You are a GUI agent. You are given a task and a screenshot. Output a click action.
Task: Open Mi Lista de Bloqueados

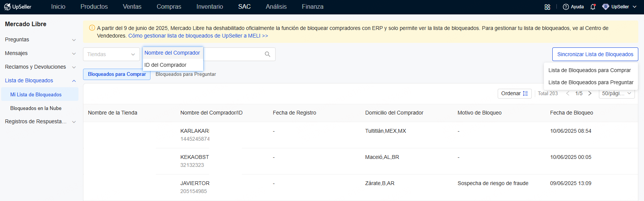pos(40,94)
